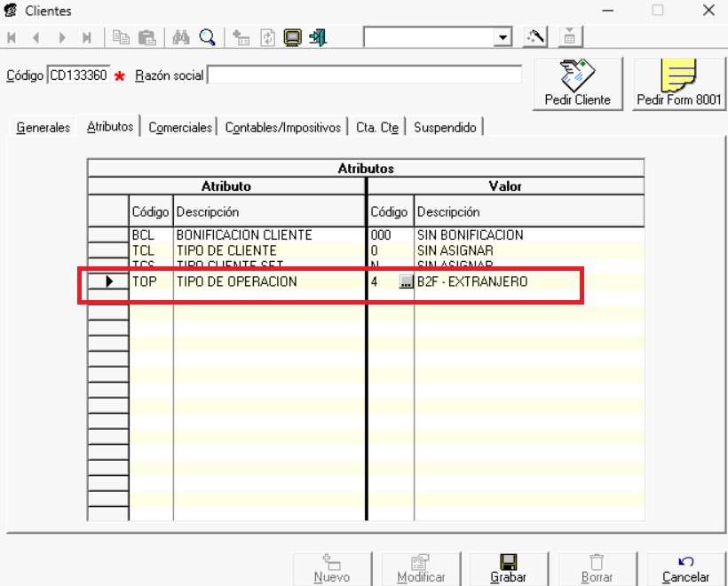Go to the last record arrow
728x586 pixels.
[x=87, y=37]
